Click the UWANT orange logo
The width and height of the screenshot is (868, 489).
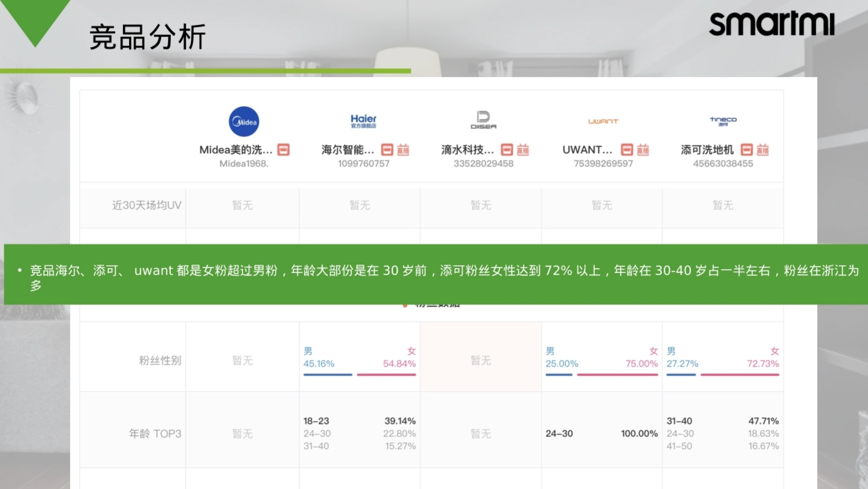(x=603, y=121)
